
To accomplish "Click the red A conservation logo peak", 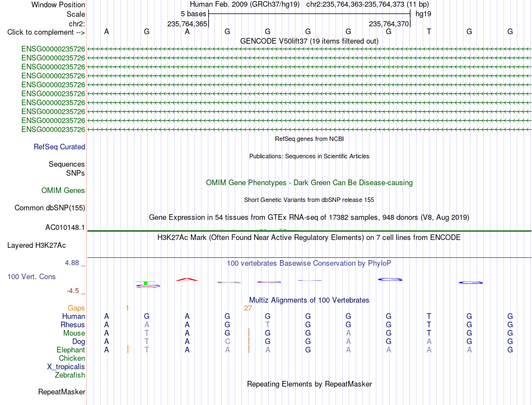I will click(x=187, y=279).
